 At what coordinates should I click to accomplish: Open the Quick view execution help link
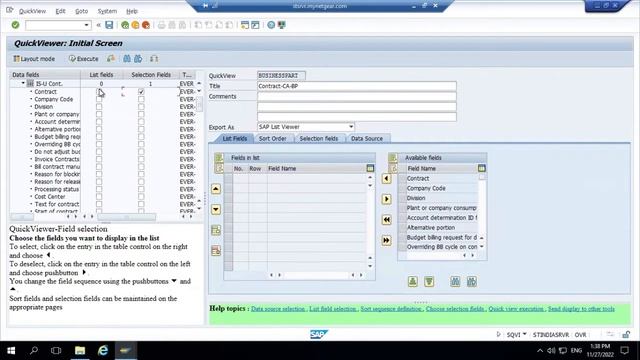516,309
